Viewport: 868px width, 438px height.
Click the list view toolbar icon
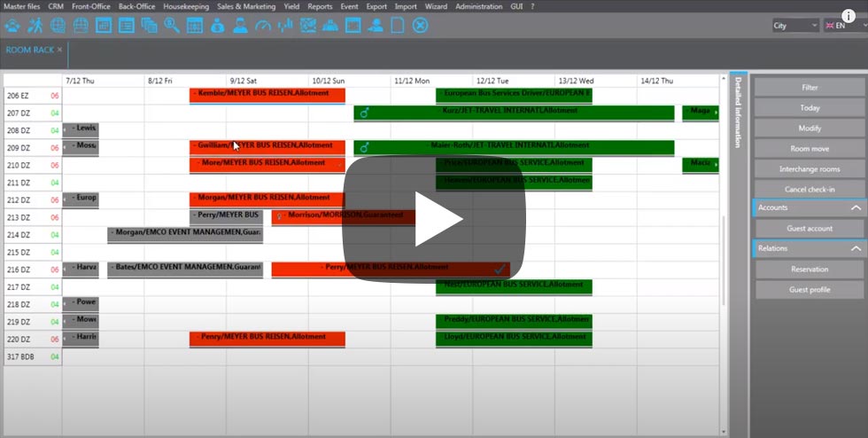click(x=126, y=26)
